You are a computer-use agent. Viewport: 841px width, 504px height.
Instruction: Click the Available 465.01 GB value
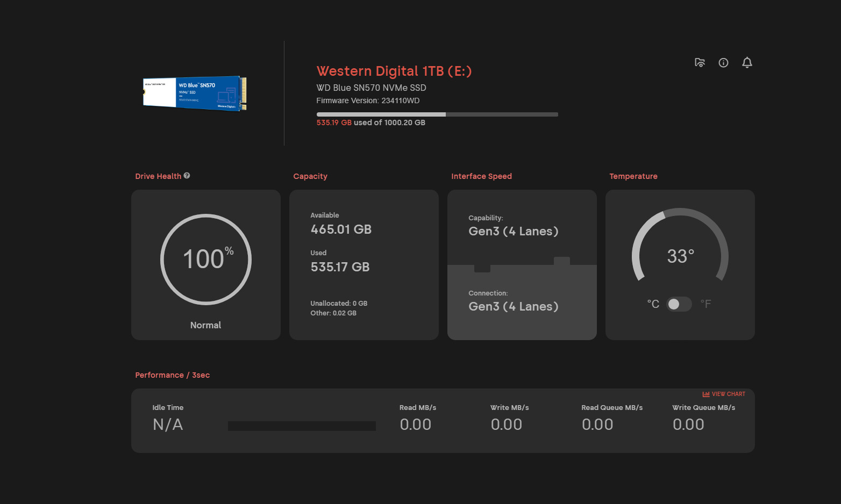coord(341,229)
